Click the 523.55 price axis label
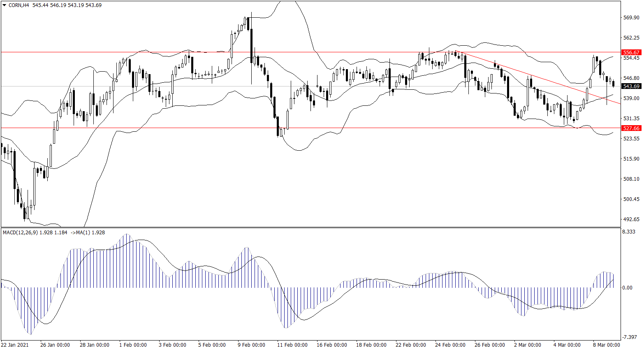Image resolution: width=644 pixels, height=350 pixels. coord(631,139)
